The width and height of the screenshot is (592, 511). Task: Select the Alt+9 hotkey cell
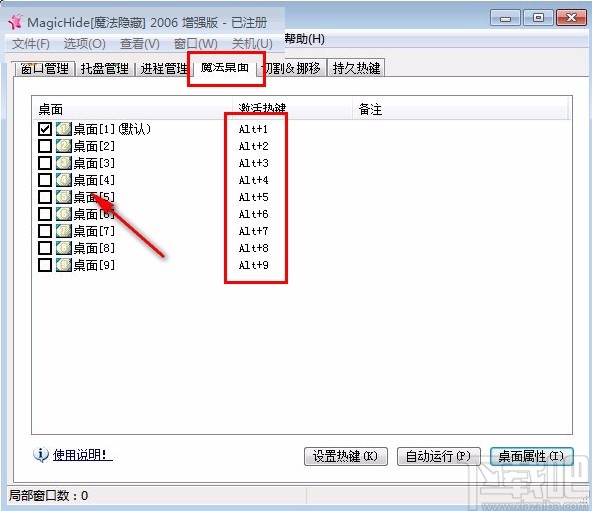(253, 265)
